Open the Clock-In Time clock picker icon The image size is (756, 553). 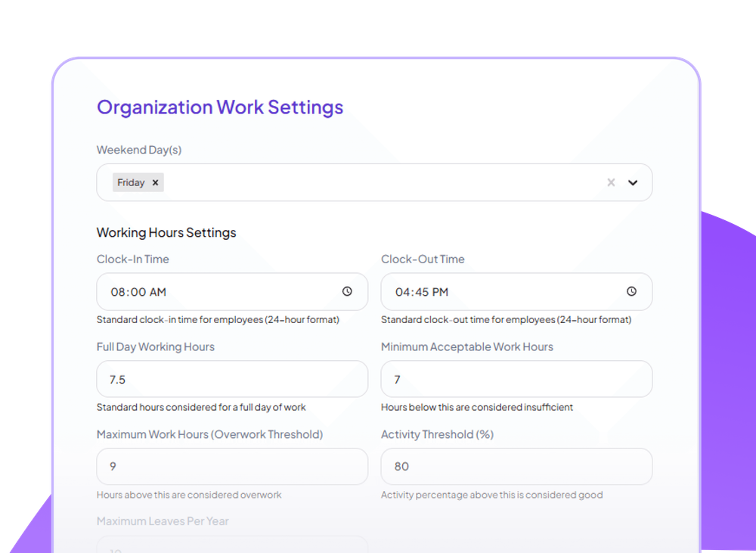(x=347, y=291)
